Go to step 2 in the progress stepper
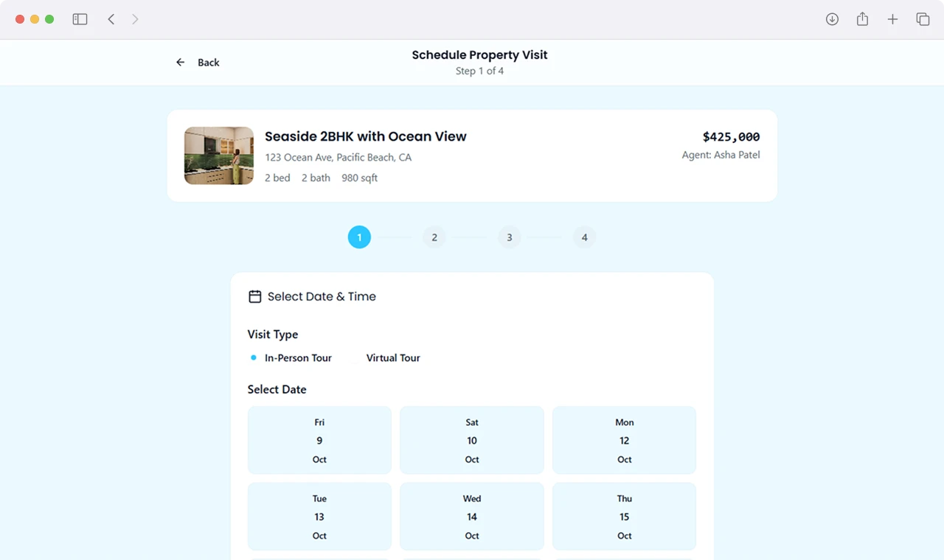The width and height of the screenshot is (944, 560). [434, 237]
